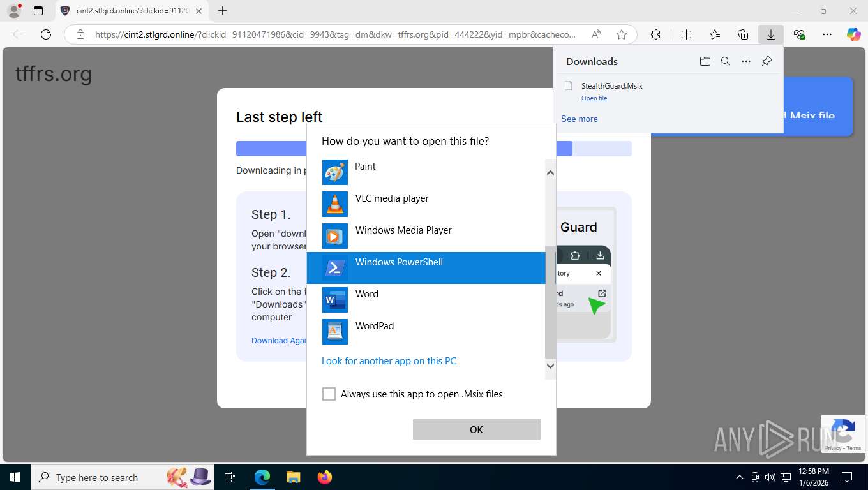Viewport: 868px width, 490px height.
Task: Pick Windows Media Player icon
Action: coord(334,236)
